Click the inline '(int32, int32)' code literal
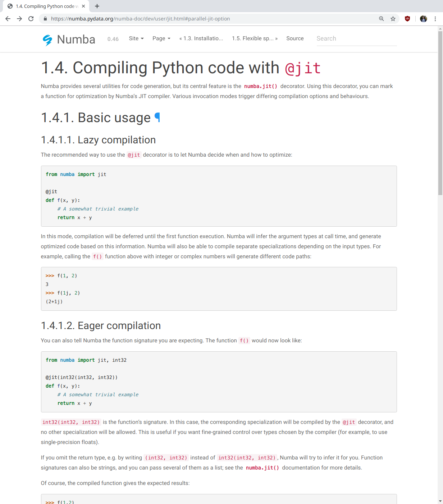 [x=166, y=458]
